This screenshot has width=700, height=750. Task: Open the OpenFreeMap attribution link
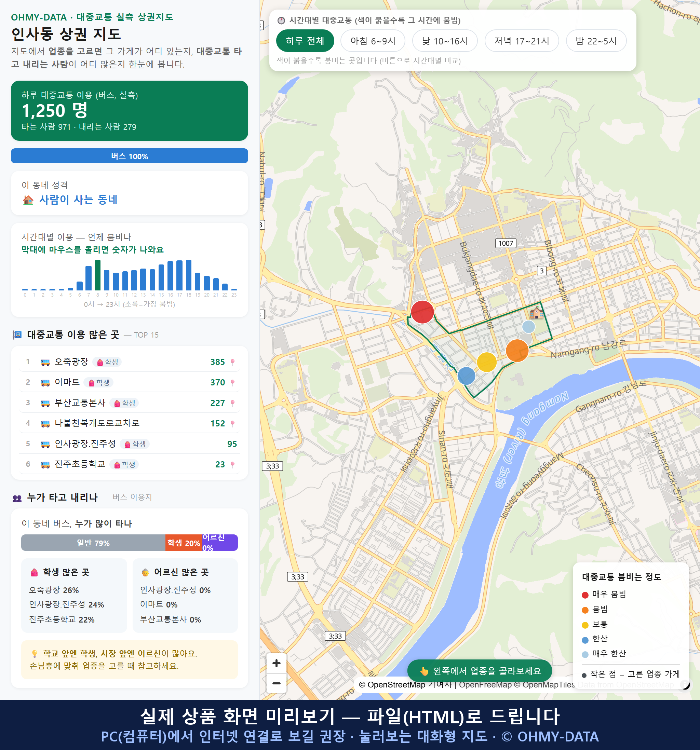coord(485,685)
